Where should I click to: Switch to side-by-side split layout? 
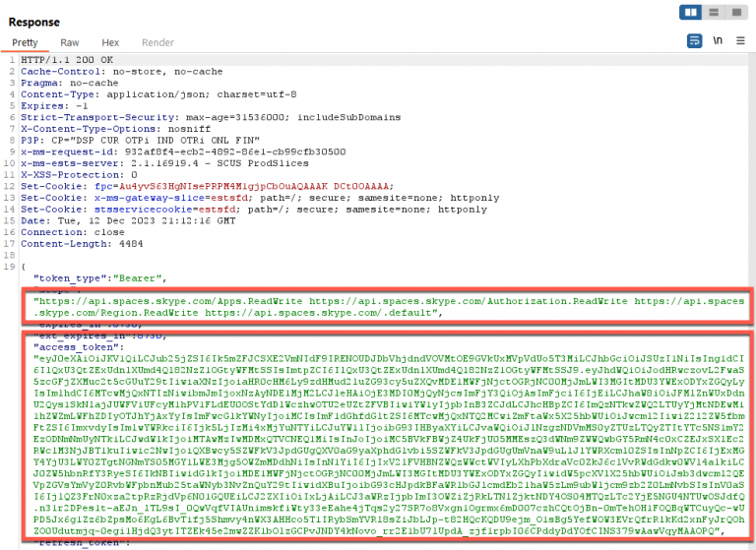pyautogui.click(x=690, y=13)
